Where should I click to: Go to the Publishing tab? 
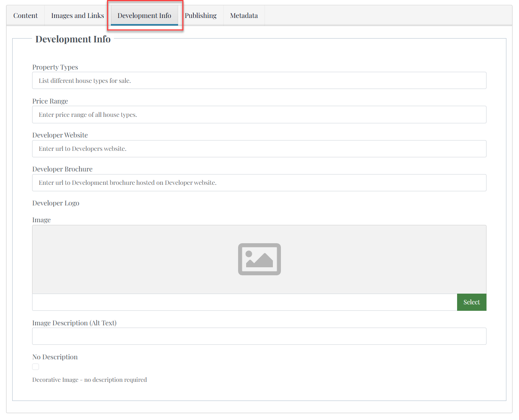click(201, 16)
